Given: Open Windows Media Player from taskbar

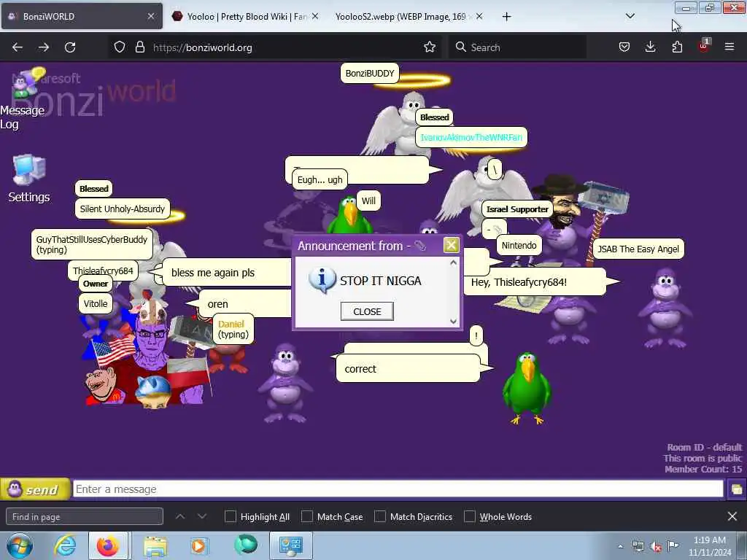Looking at the screenshot, I should [x=198, y=545].
